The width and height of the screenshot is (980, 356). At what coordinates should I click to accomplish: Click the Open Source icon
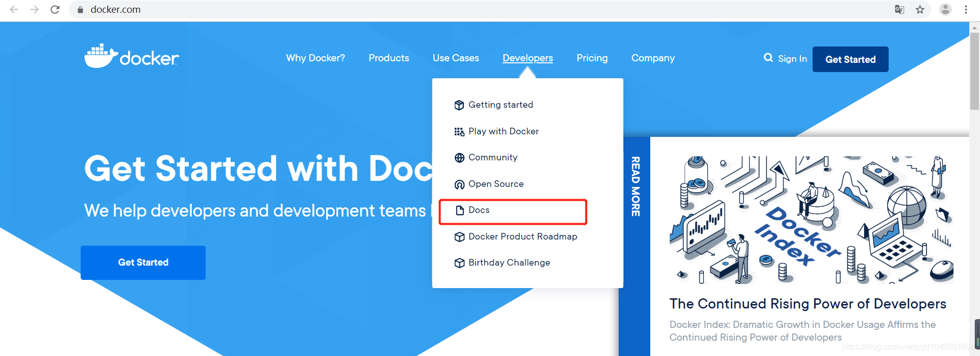[459, 184]
